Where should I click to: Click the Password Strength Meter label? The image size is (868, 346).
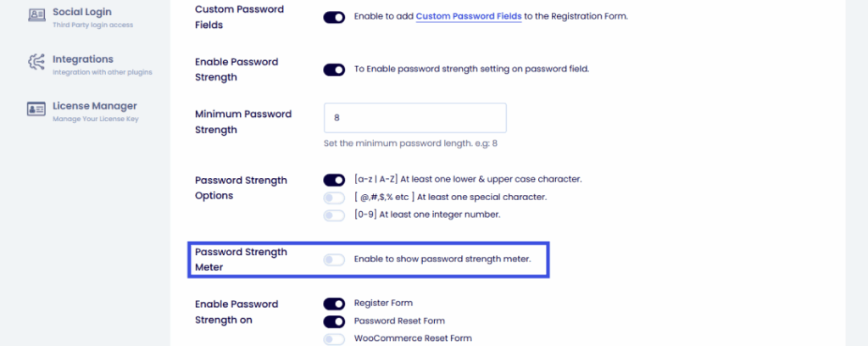(x=241, y=259)
